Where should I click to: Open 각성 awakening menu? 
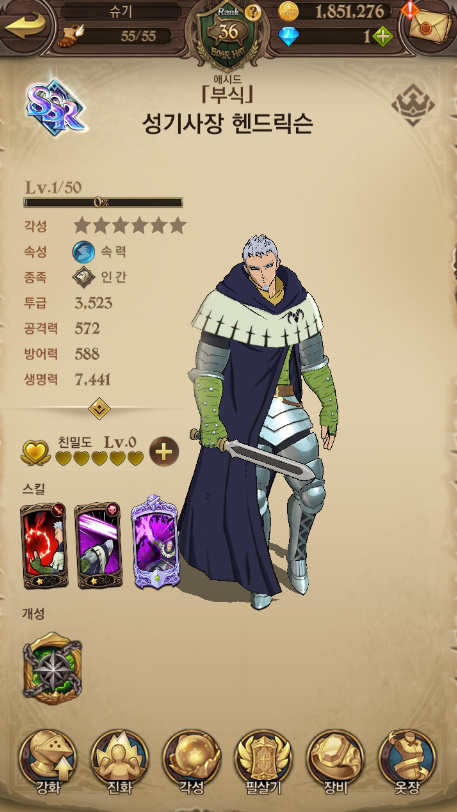click(192, 762)
